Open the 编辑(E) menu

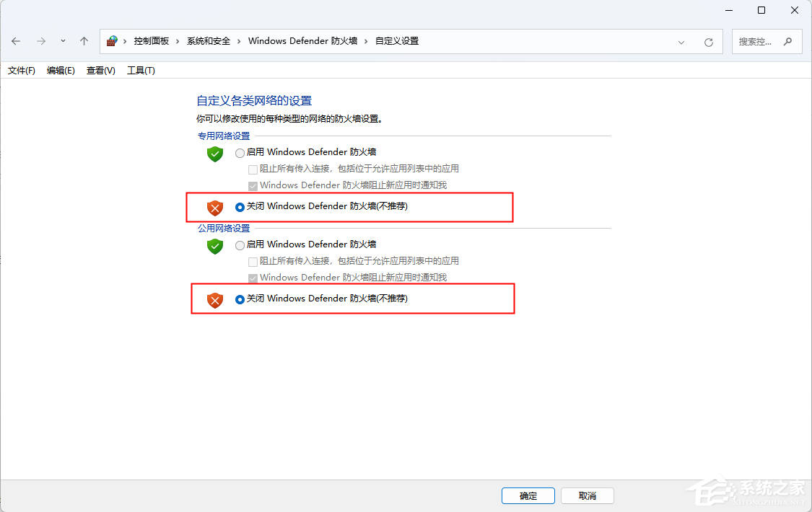coord(61,71)
